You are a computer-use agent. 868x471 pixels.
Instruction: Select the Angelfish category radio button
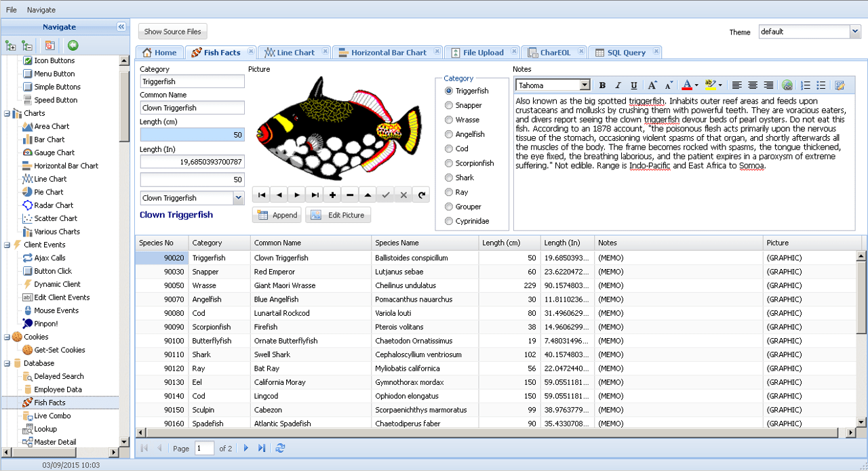[x=448, y=134]
